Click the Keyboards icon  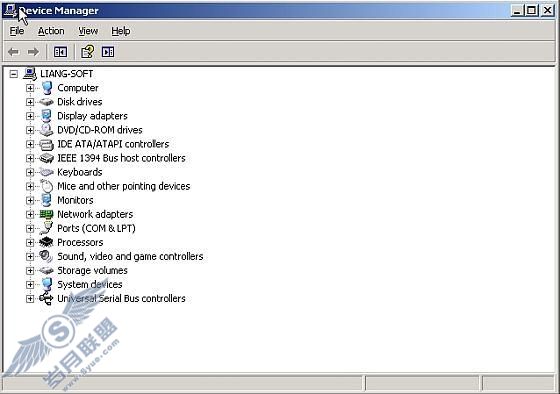(x=46, y=172)
